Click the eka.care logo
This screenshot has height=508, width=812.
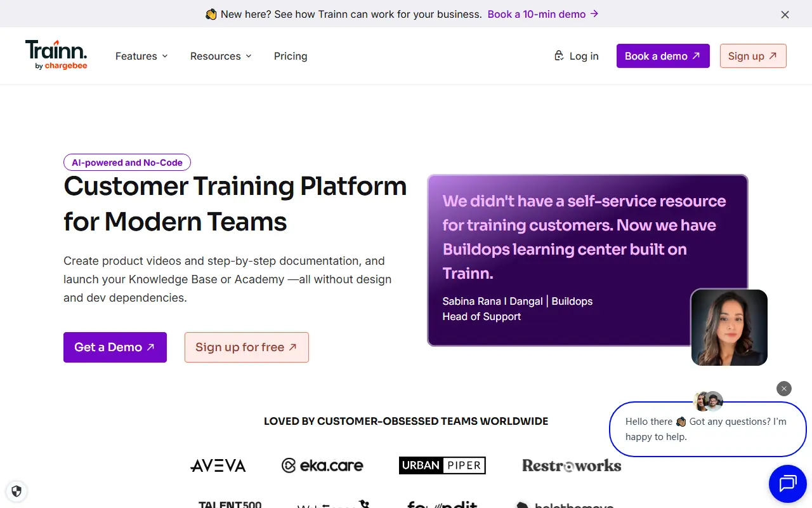(x=322, y=466)
